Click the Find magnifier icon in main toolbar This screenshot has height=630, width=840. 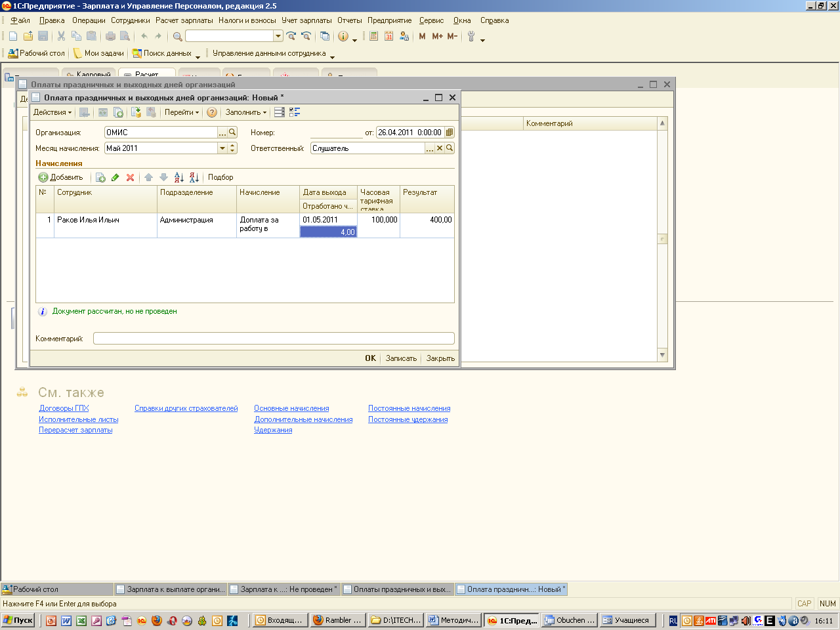click(177, 36)
